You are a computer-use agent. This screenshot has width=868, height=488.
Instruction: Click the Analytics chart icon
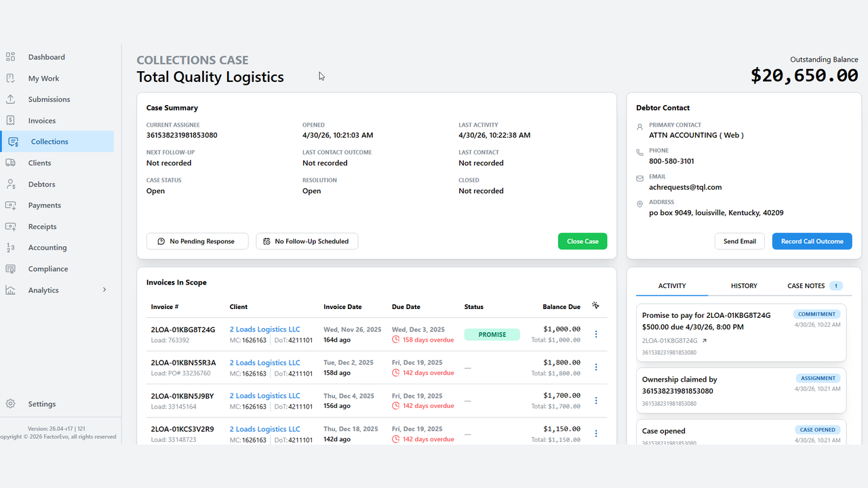[10, 290]
